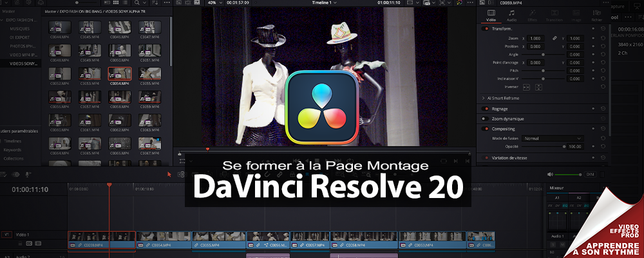644x258 pixels.
Task: Select the MUSIQUES bin
Action: click(x=20, y=29)
